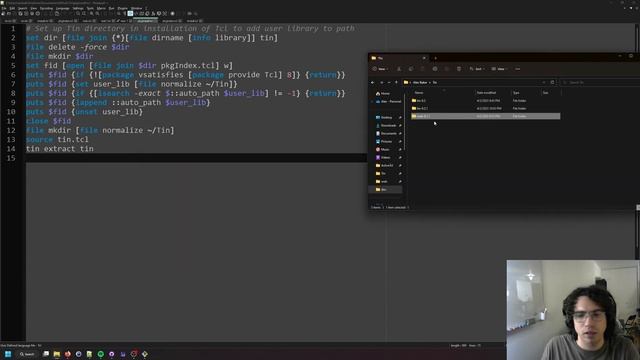Open the Plugins menu in Notepad++

tap(122, 8)
